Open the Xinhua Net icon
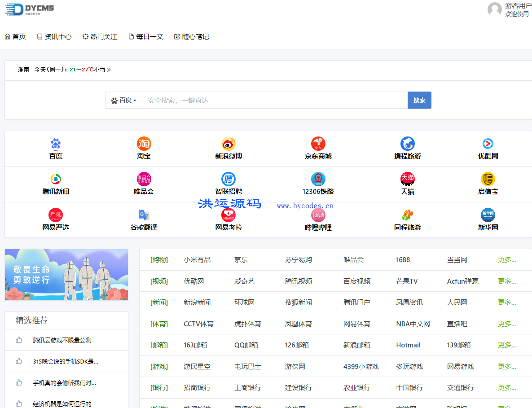 [x=488, y=215]
